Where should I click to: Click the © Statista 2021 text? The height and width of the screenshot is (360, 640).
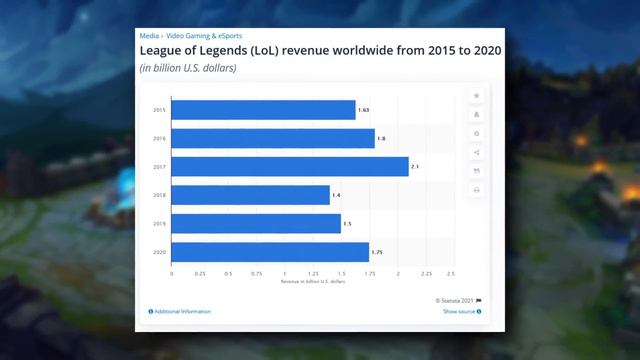(454, 301)
